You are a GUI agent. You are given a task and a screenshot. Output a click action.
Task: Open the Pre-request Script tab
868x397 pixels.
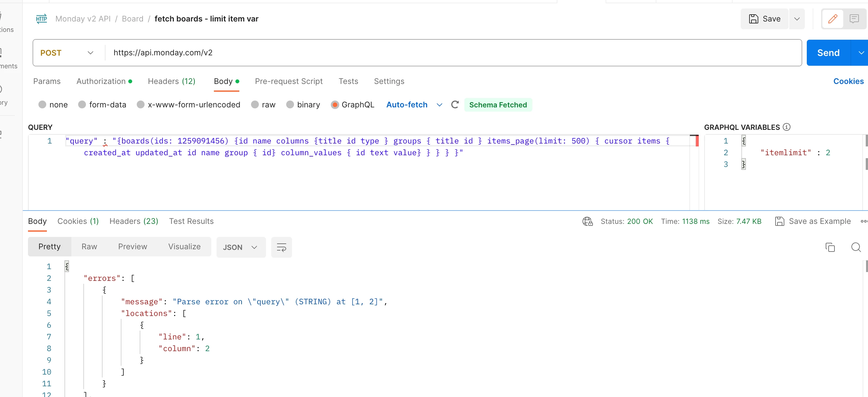point(289,81)
